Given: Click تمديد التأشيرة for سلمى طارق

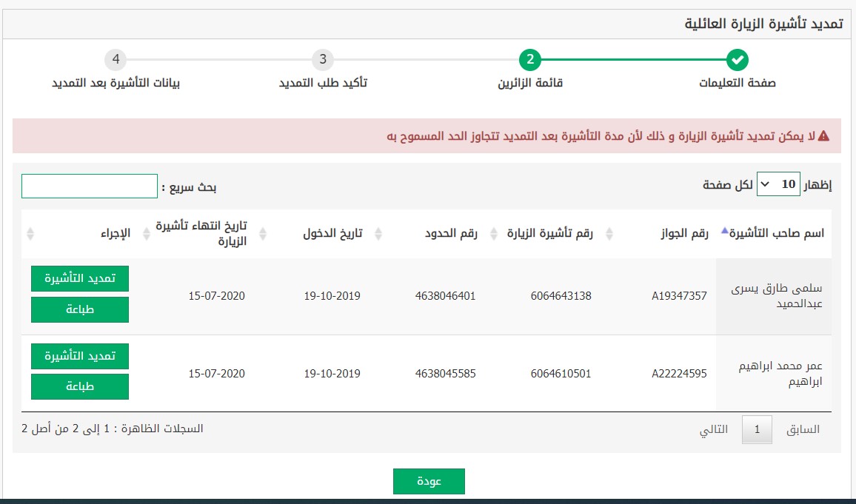Looking at the screenshot, I should [80, 279].
